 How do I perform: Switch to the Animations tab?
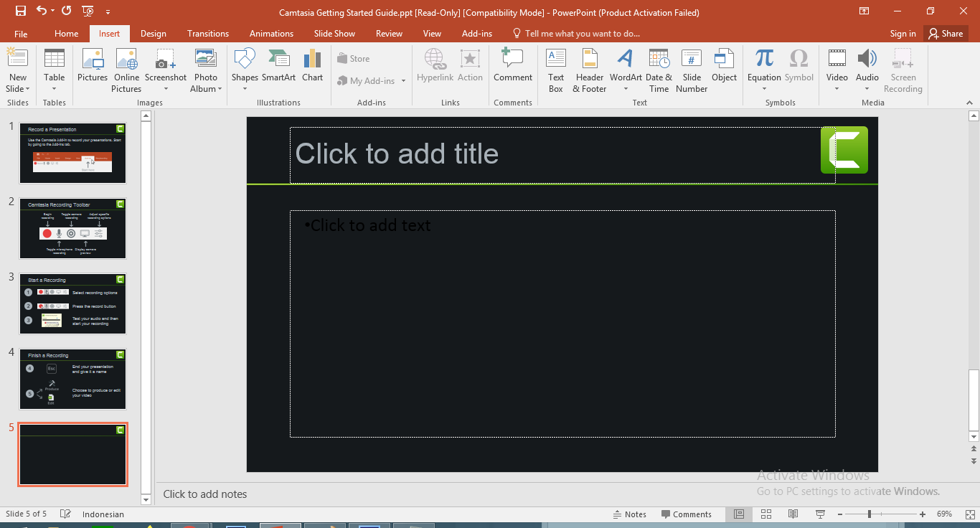(271, 34)
